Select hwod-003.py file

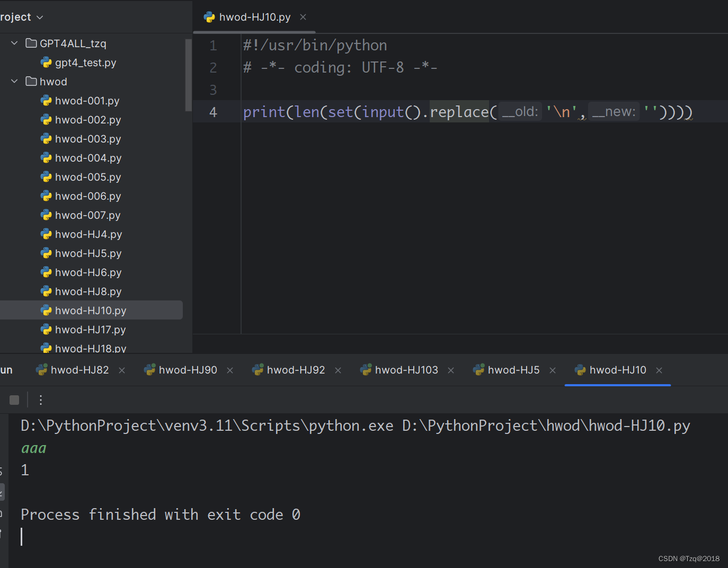[88, 139]
